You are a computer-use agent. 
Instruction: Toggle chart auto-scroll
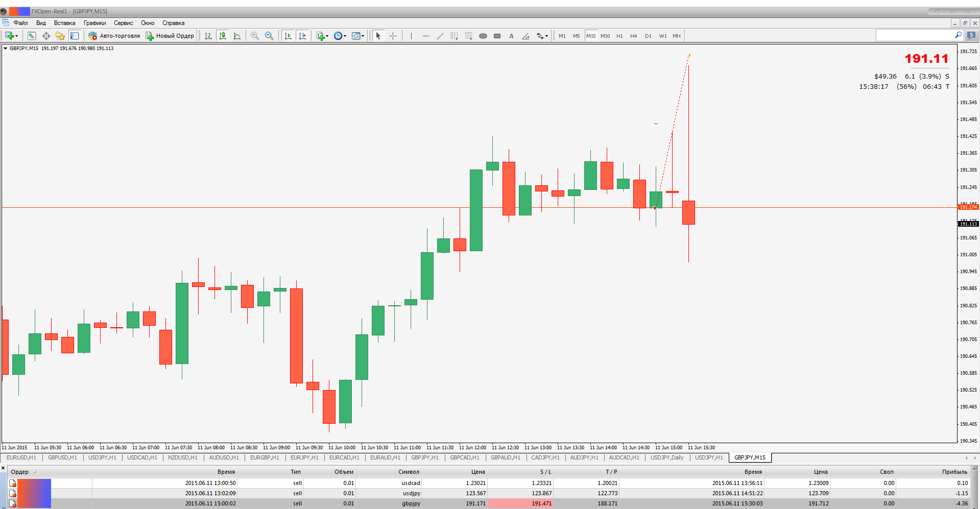coord(288,36)
